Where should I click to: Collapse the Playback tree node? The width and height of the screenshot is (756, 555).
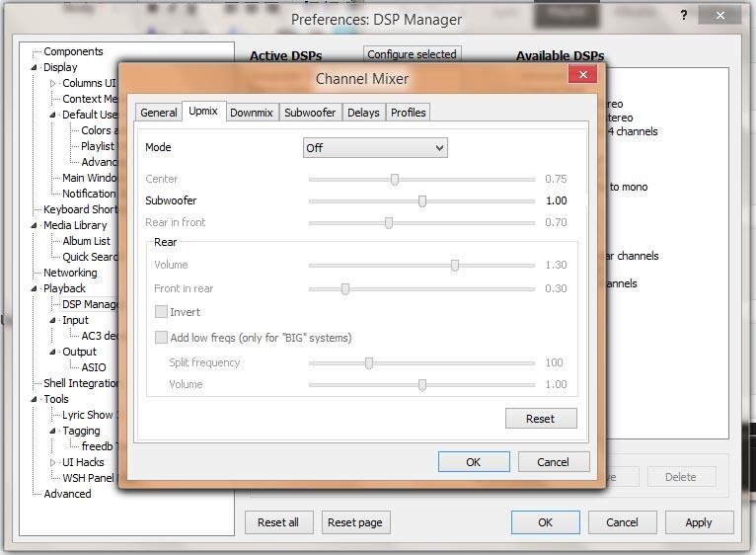35,288
